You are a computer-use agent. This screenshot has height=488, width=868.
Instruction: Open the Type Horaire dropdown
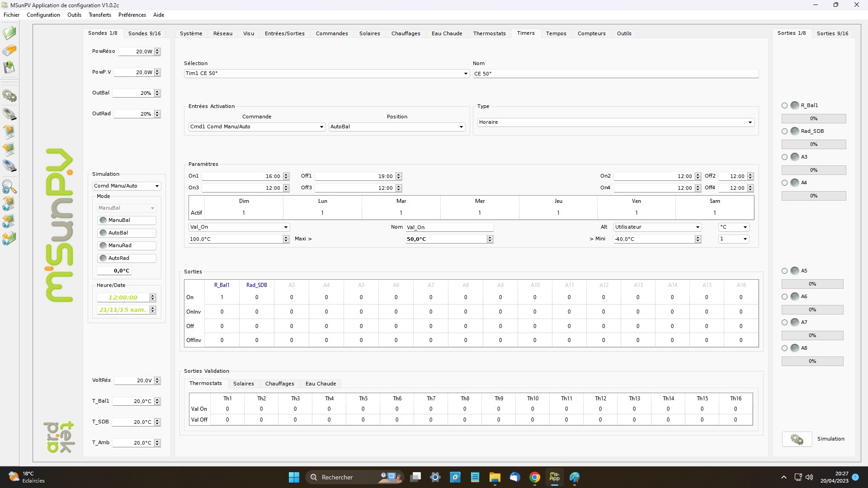pos(750,122)
